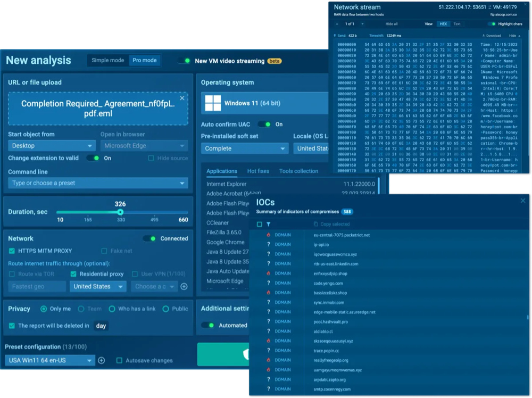This screenshot has height=398, width=532.
Task: Toggle New VM video streaming switch
Action: [x=184, y=61]
